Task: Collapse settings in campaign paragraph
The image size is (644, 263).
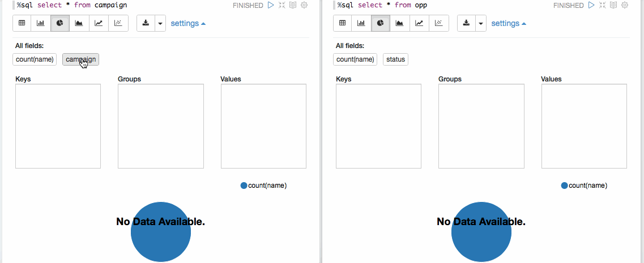Action: (188, 23)
